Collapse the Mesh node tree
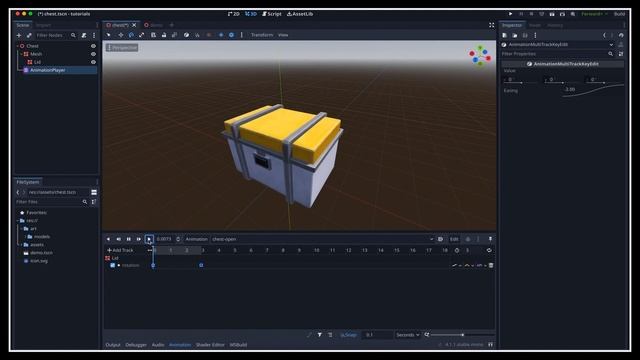This screenshot has height=360, width=640. coord(21,54)
